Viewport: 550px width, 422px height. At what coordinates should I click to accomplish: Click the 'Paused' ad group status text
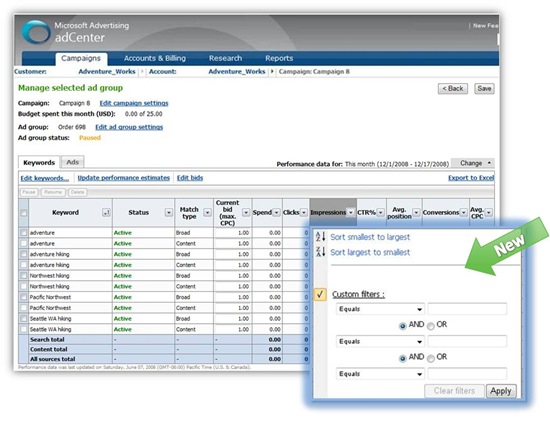tap(90, 138)
